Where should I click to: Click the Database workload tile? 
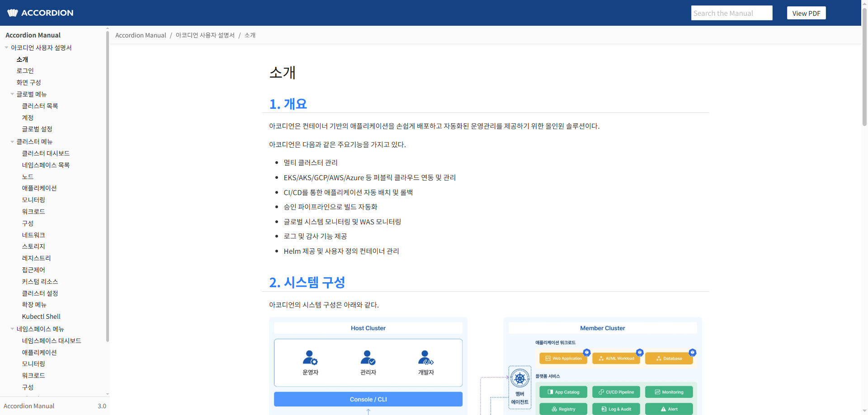point(669,359)
